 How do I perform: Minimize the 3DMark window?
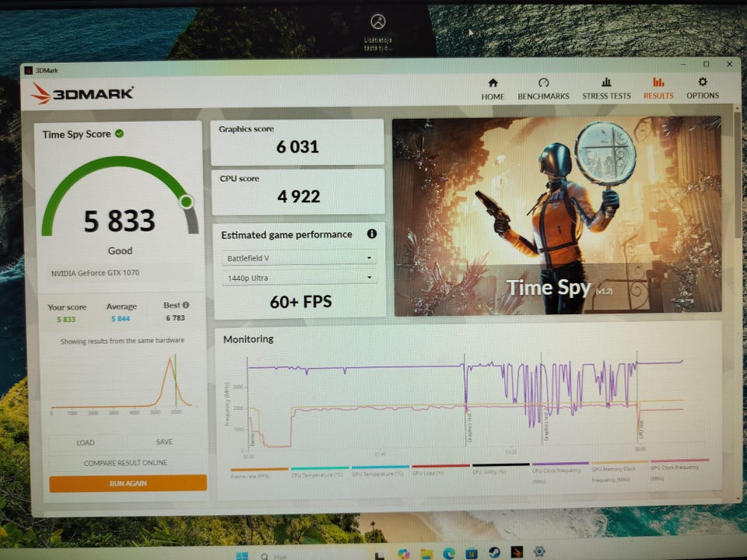point(683,64)
